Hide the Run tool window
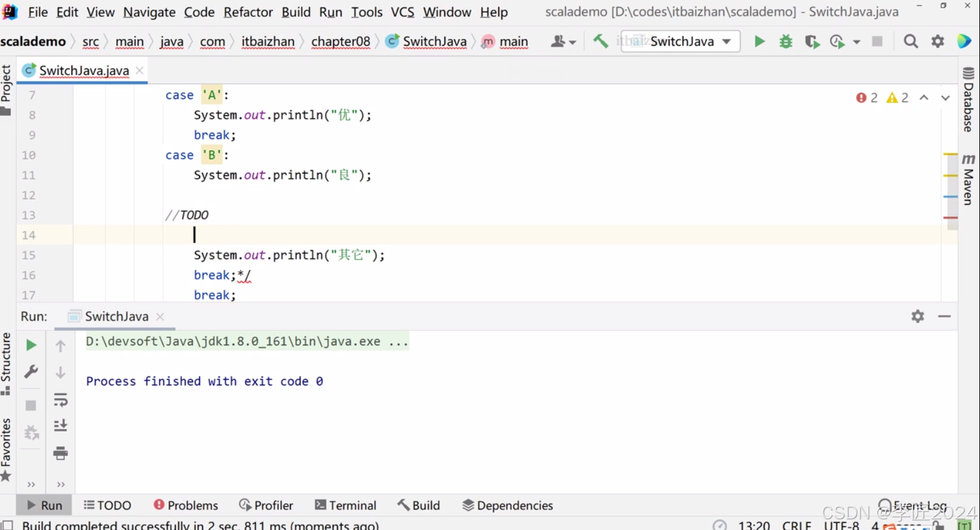 [944, 316]
